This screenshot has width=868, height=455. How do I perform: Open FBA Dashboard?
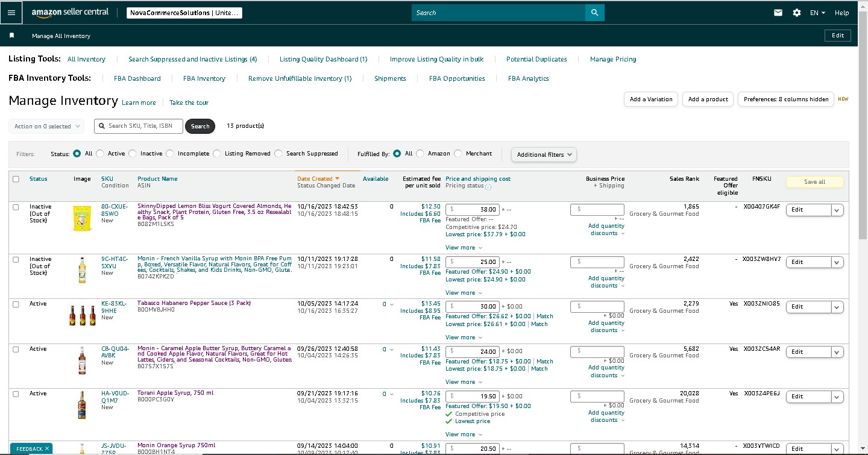[x=137, y=78]
